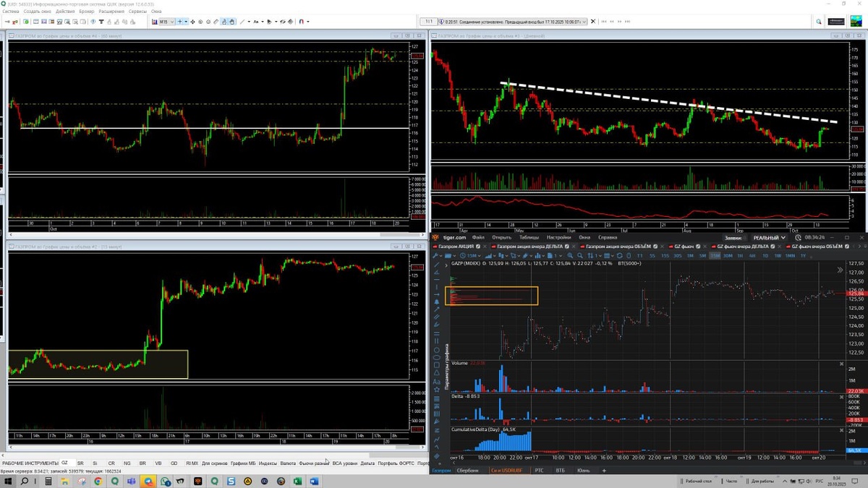Open the Брокер menu in QUIK
Image resolution: width=868 pixels, height=488 pixels.
coord(86,12)
